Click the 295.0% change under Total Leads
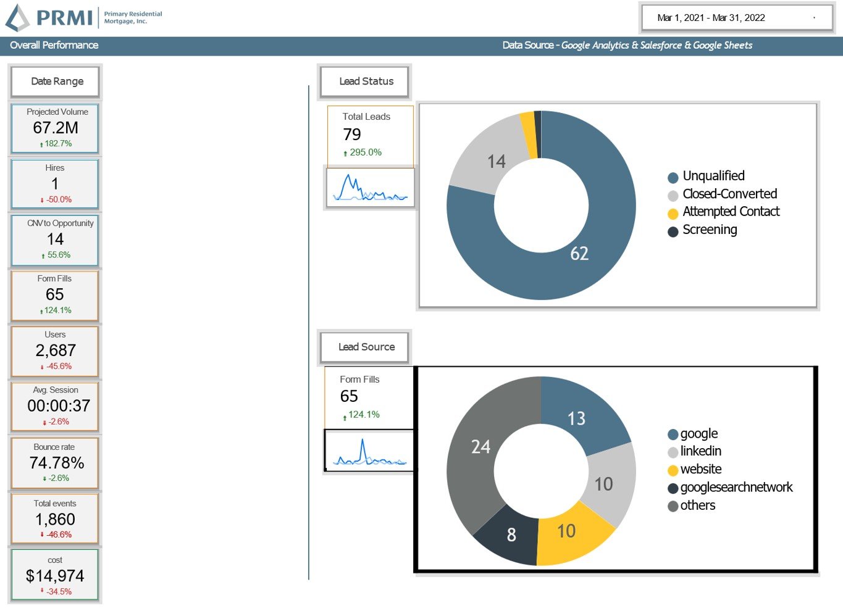The height and width of the screenshot is (616, 843). pyautogui.click(x=366, y=152)
